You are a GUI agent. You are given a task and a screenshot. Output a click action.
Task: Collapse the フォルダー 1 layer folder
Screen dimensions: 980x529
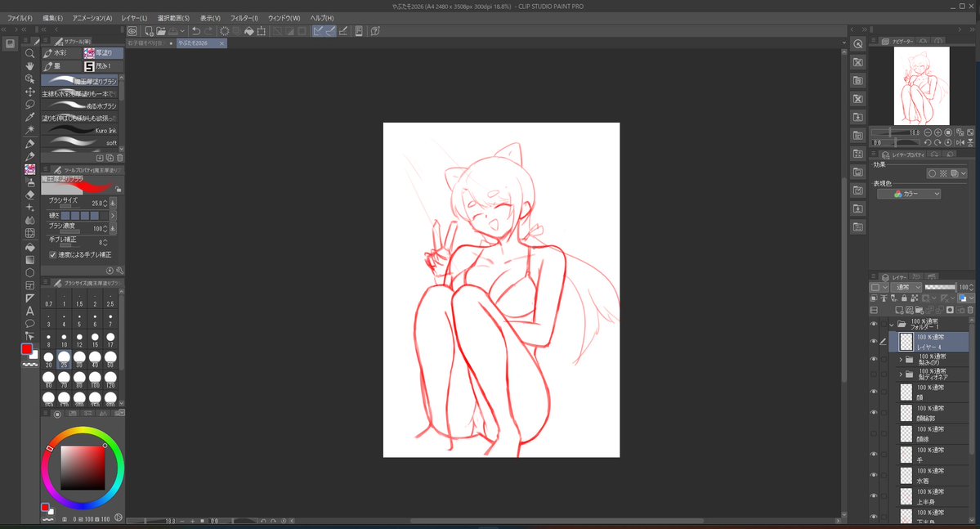[892, 325]
